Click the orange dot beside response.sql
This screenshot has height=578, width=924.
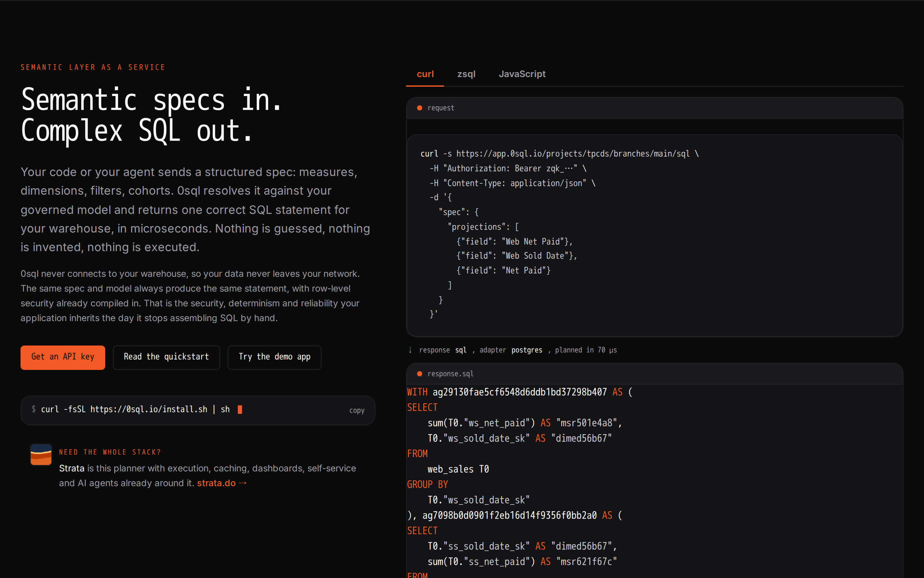pyautogui.click(x=420, y=373)
